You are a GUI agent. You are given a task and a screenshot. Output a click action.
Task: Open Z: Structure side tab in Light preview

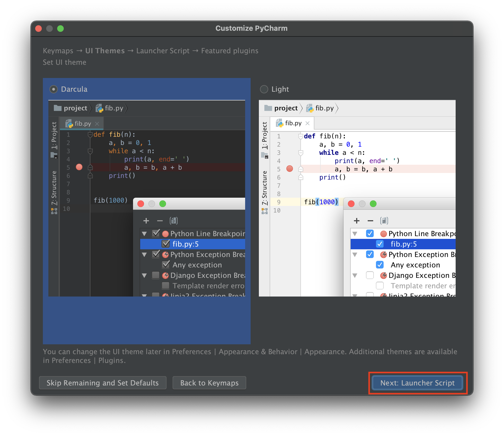click(265, 188)
